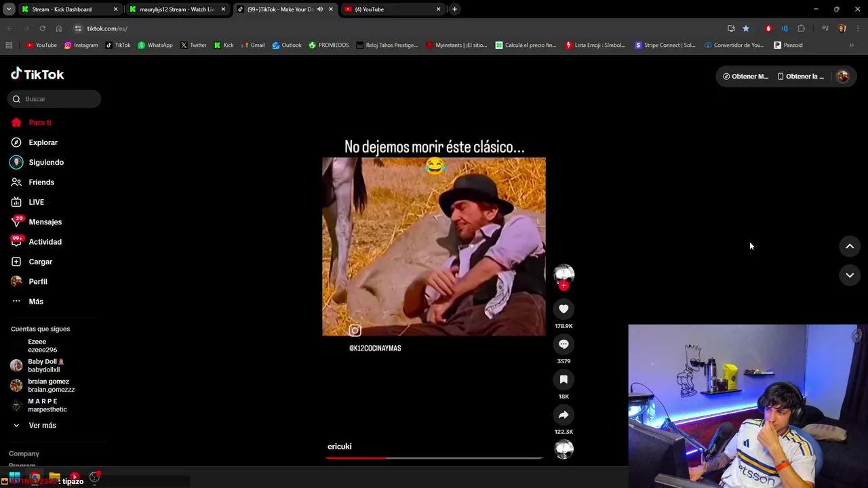
Task: Switch to maurybjs12 Stream tab
Action: [176, 9]
